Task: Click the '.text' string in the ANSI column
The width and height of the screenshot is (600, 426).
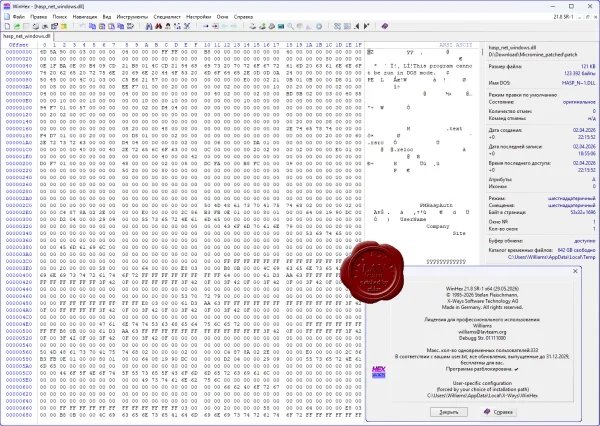Action: (454, 129)
